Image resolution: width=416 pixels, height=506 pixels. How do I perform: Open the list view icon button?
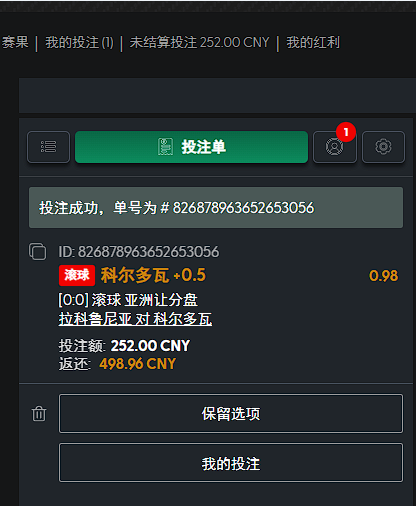48,147
